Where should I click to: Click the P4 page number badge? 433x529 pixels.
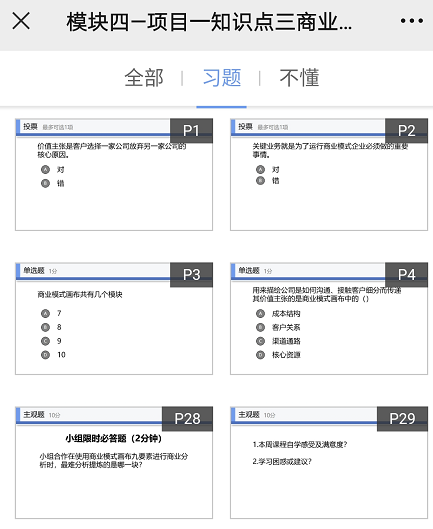click(x=406, y=275)
